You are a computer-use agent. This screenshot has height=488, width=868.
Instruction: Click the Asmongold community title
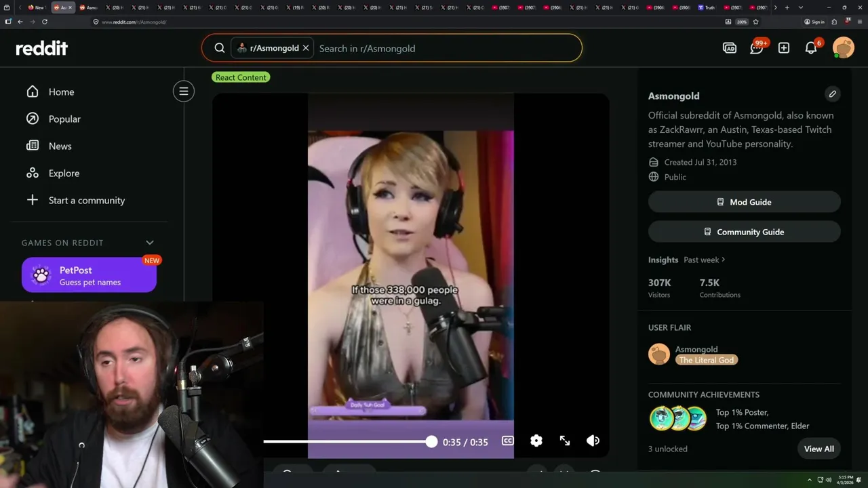point(673,96)
